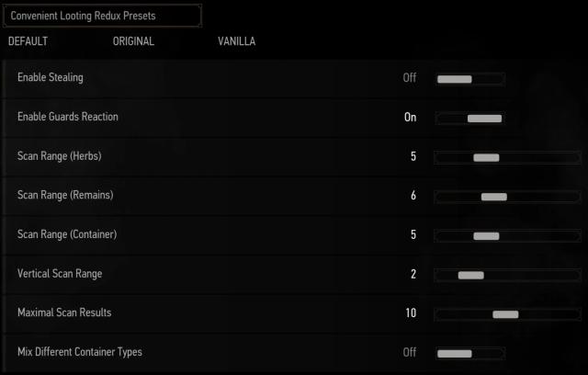Apply the ORIGINAL preset

[x=133, y=41]
